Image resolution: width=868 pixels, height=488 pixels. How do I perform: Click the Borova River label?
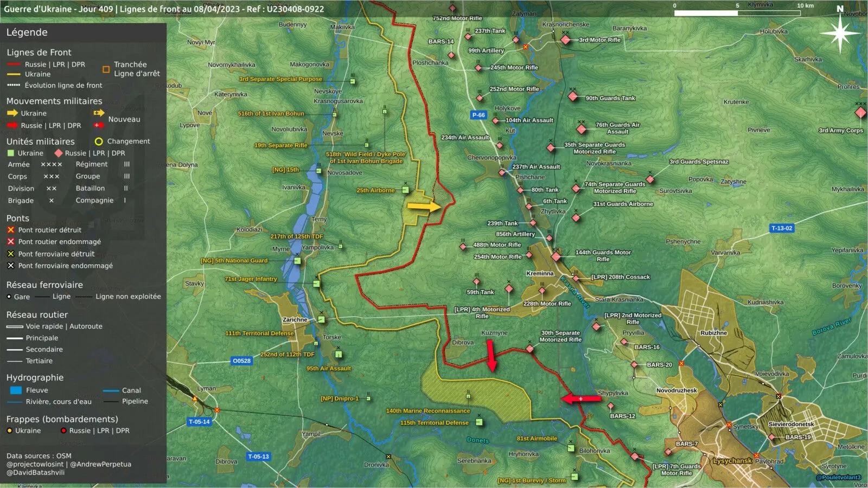pyautogui.click(x=832, y=327)
